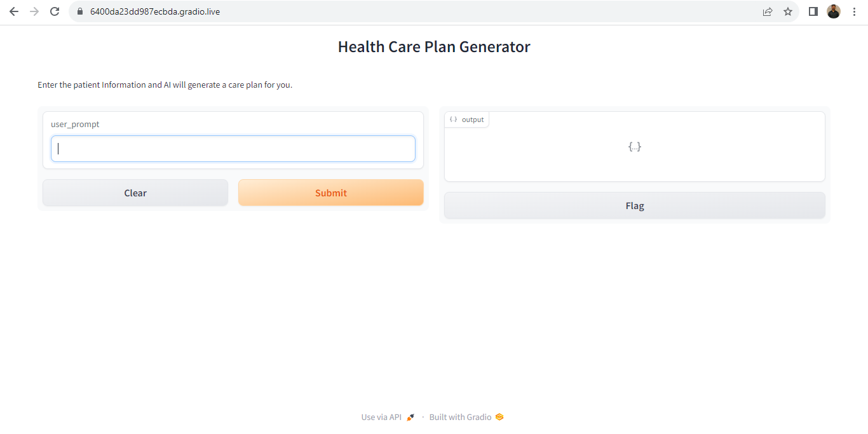This screenshot has width=868, height=434.
Task: Reload the Gradio page
Action: tap(54, 11)
